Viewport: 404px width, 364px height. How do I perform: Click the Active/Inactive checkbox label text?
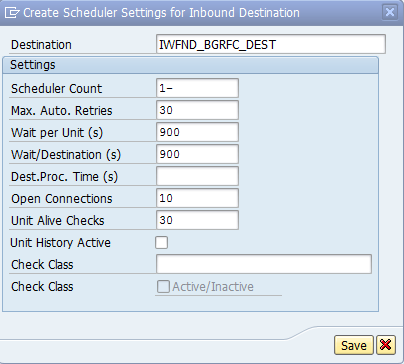(x=213, y=287)
